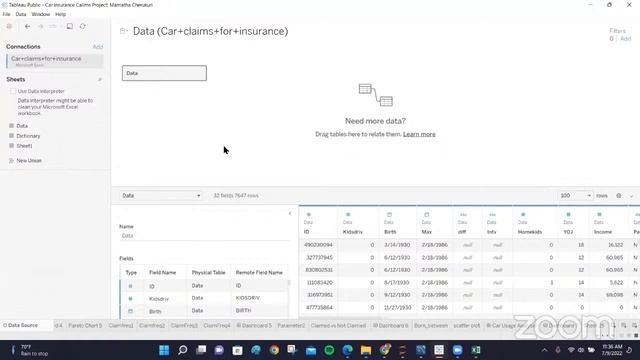The image size is (640, 360).
Task: Open Spotify from the taskbar
Action: (x=329, y=350)
